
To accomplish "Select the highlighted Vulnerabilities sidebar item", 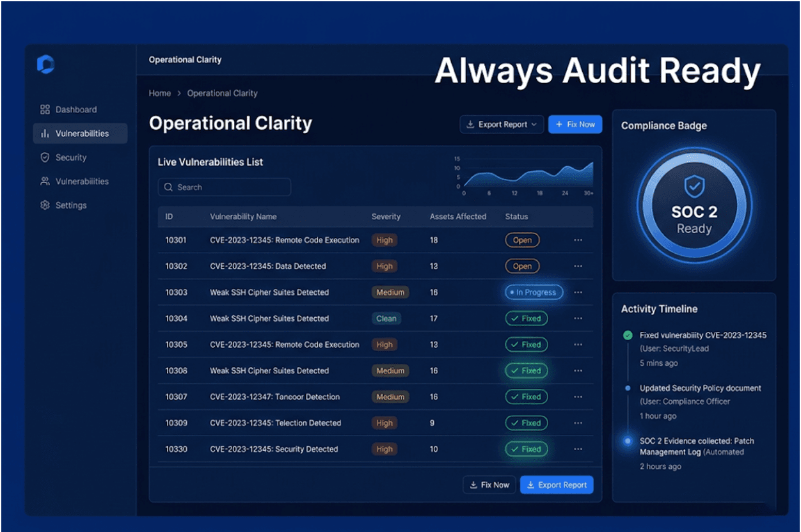I will point(80,134).
